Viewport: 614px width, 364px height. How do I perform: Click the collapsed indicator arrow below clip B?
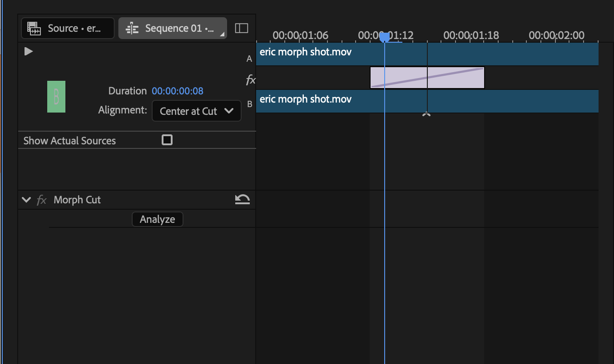pos(426,115)
